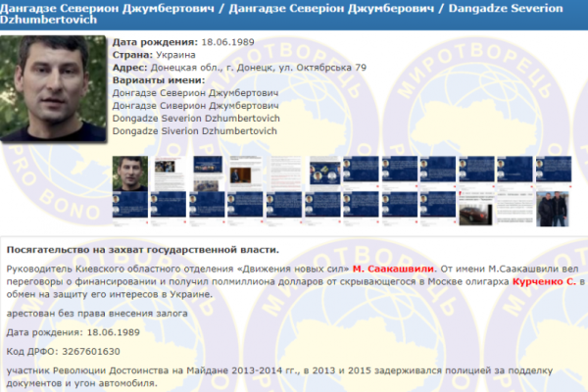Screen dimensions: 588x392
Task: Open the thumbnail showing two men standing
Action: 554,209
